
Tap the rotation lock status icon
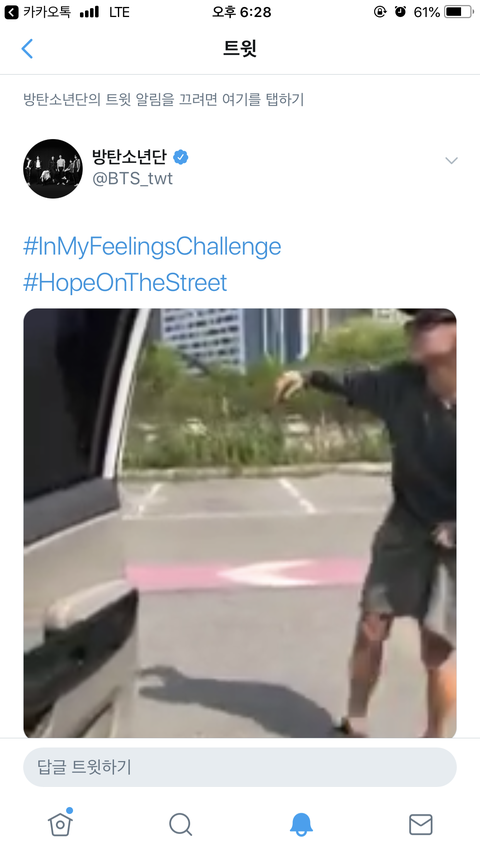(x=380, y=11)
